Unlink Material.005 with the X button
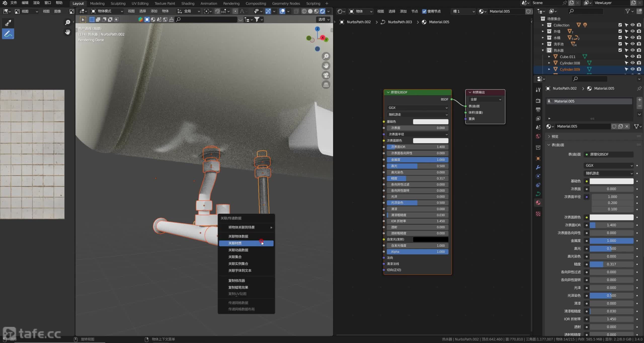 pyautogui.click(x=627, y=126)
